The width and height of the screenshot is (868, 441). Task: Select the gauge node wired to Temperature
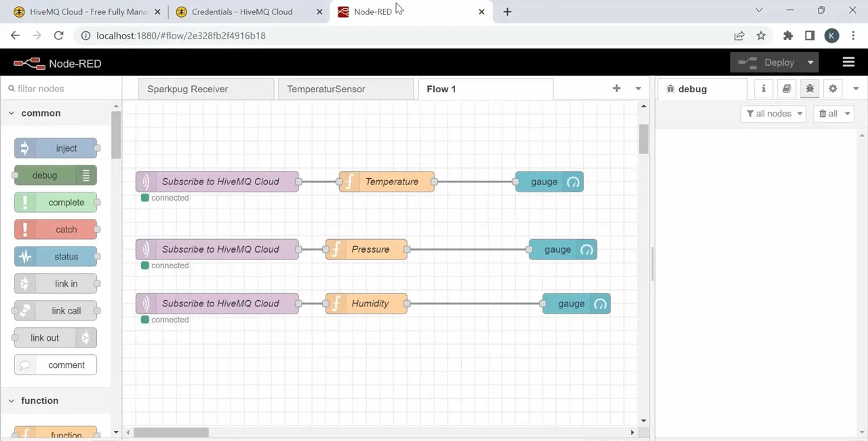[x=549, y=182]
